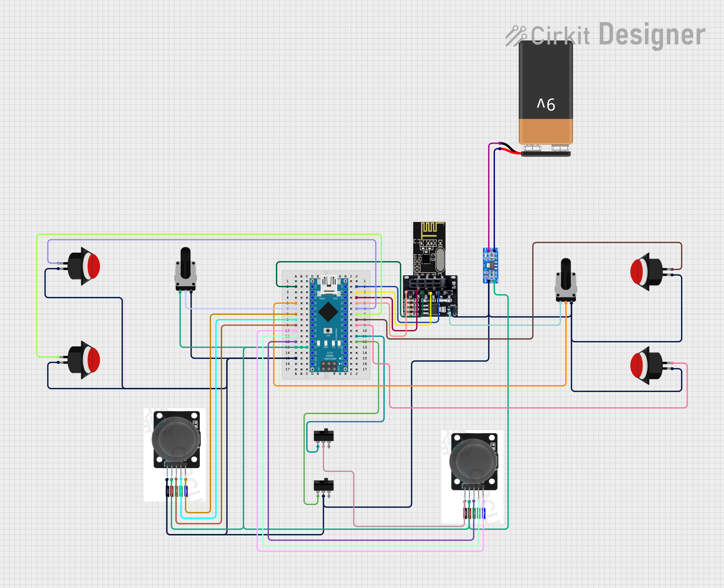Click the NRF24L01 radio module
Screen dimensions: 724x588
pyautogui.click(x=429, y=248)
